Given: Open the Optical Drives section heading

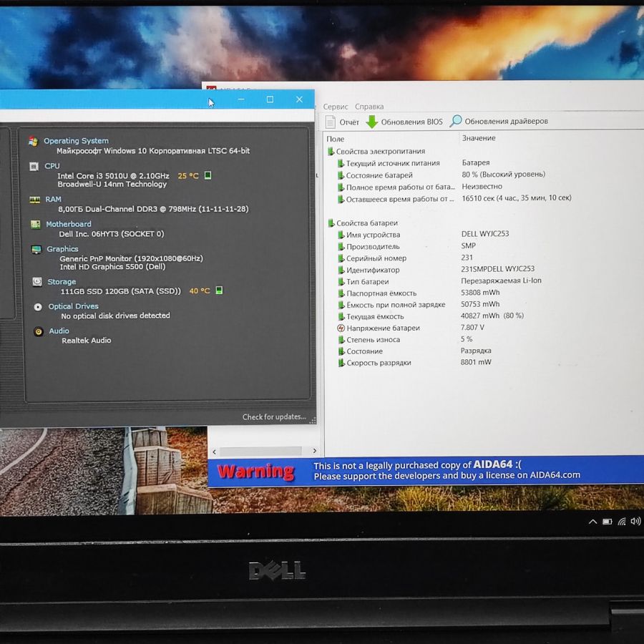Looking at the screenshot, I should (74, 306).
